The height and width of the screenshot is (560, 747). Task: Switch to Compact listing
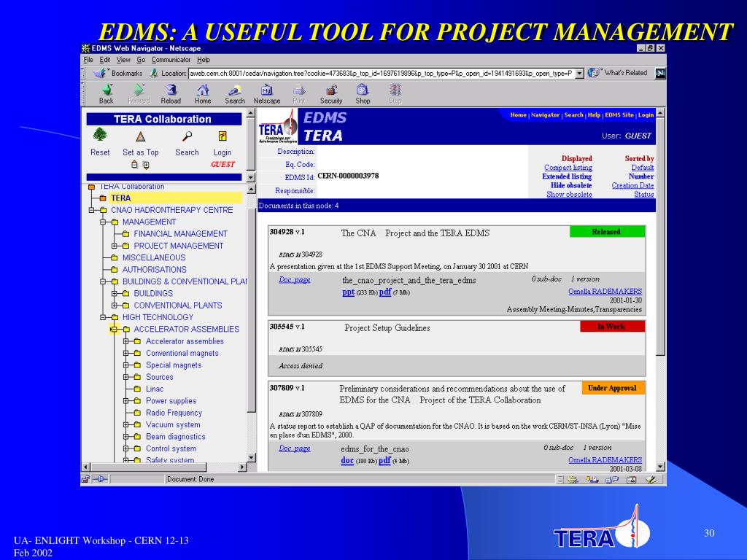point(568,168)
